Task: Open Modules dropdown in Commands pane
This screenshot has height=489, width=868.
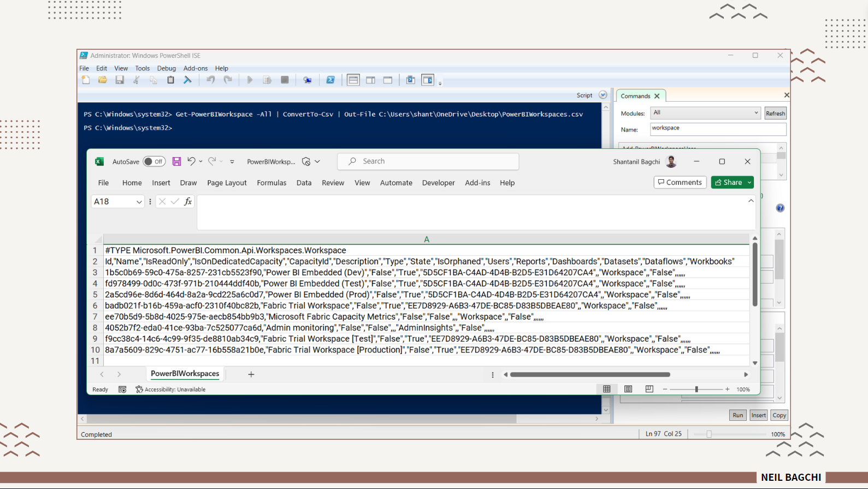Action: 756,113
